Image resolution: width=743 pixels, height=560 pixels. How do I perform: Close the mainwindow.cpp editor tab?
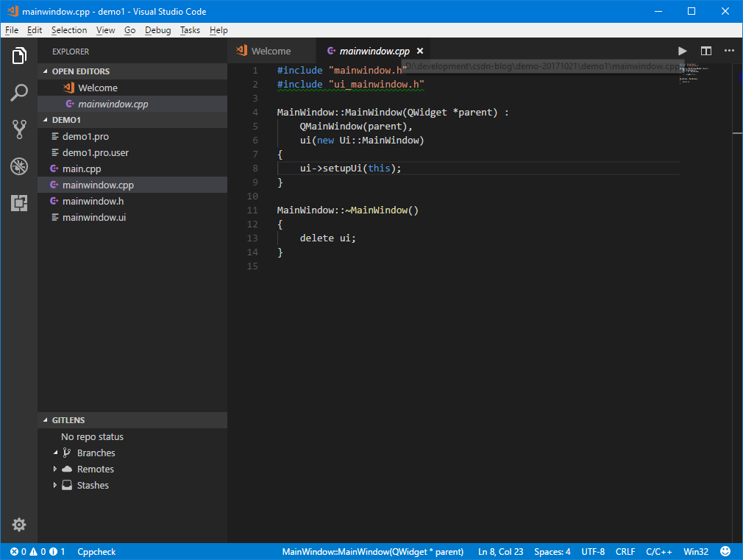(420, 51)
